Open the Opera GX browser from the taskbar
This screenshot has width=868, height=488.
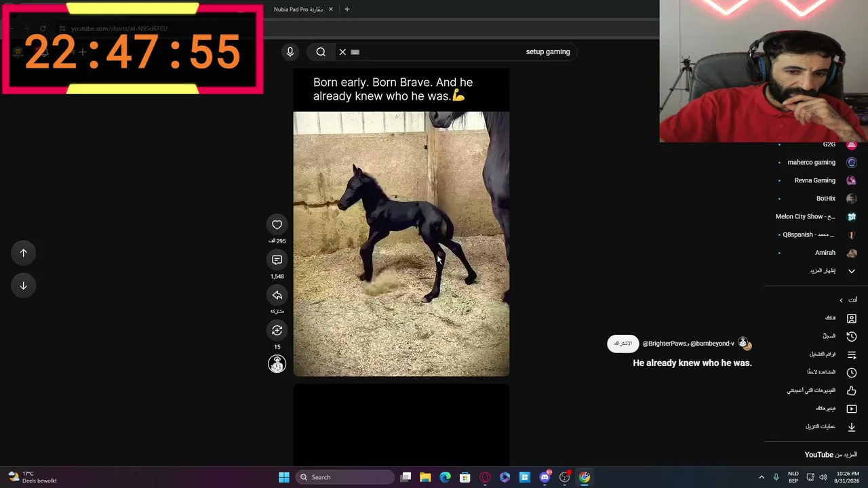click(485, 477)
